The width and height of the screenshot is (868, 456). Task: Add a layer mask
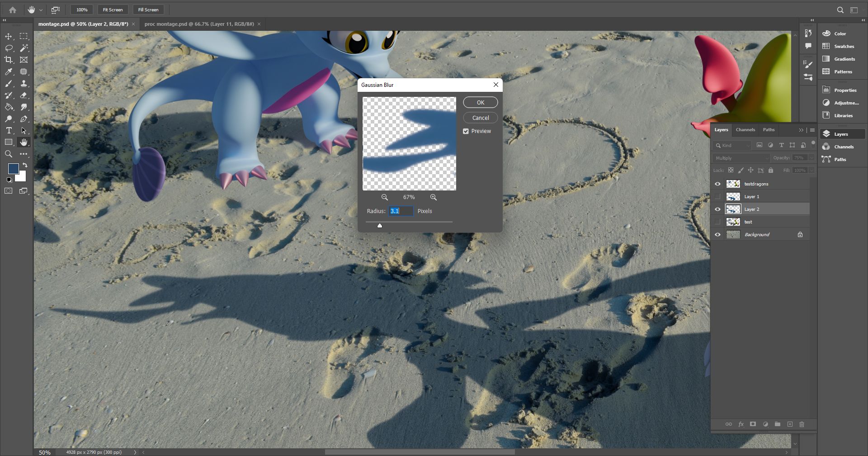point(753,424)
